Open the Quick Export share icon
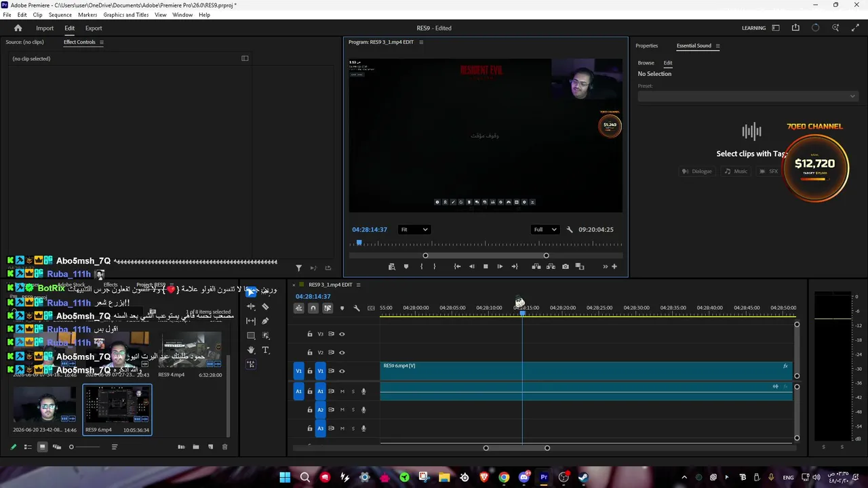 [795, 28]
